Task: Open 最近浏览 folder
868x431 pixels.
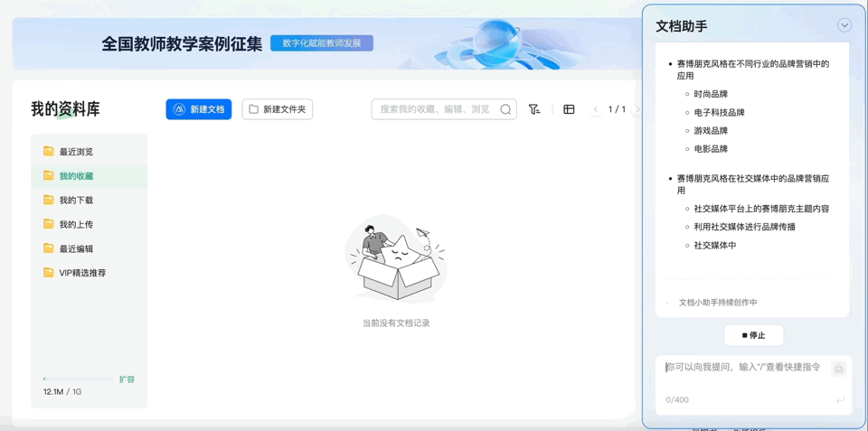Action: point(90,152)
